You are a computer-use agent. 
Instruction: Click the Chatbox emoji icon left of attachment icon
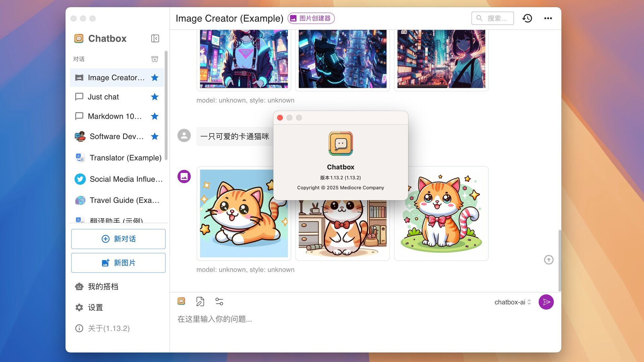pos(181,301)
